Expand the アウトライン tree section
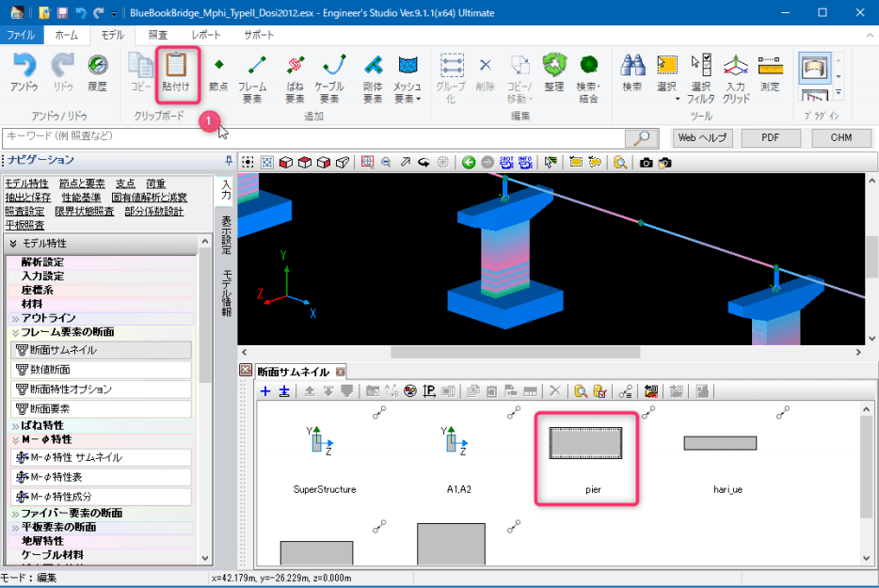Screen dimensions: 879x588 (16, 318)
